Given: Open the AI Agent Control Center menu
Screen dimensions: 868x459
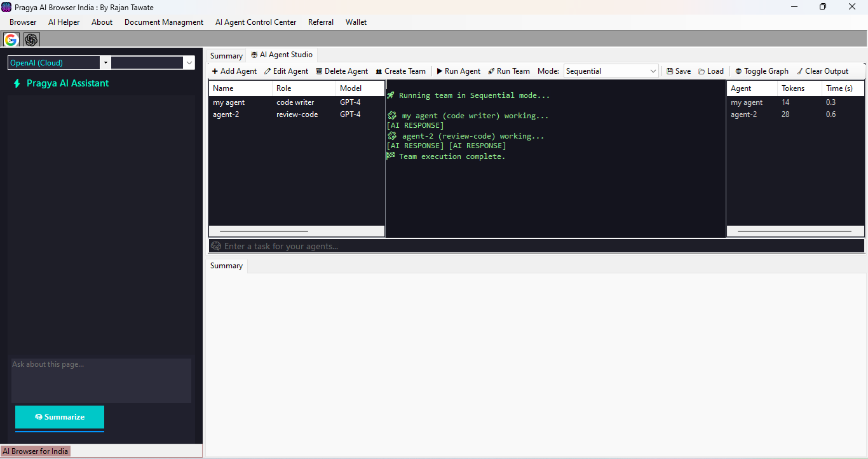Looking at the screenshot, I should tap(255, 22).
